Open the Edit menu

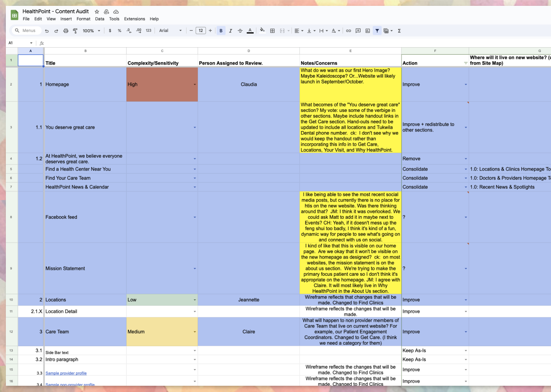tap(38, 19)
